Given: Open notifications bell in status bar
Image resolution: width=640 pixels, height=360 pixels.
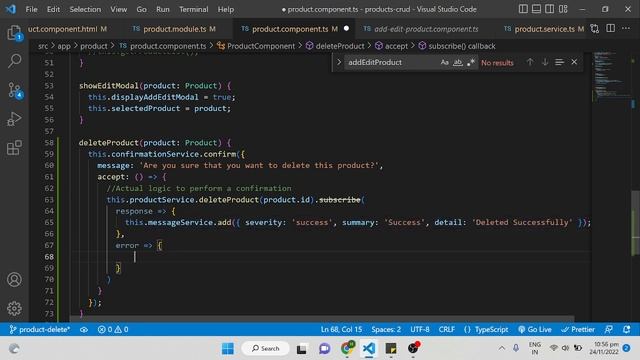Looking at the screenshot, I should tap(627, 329).
